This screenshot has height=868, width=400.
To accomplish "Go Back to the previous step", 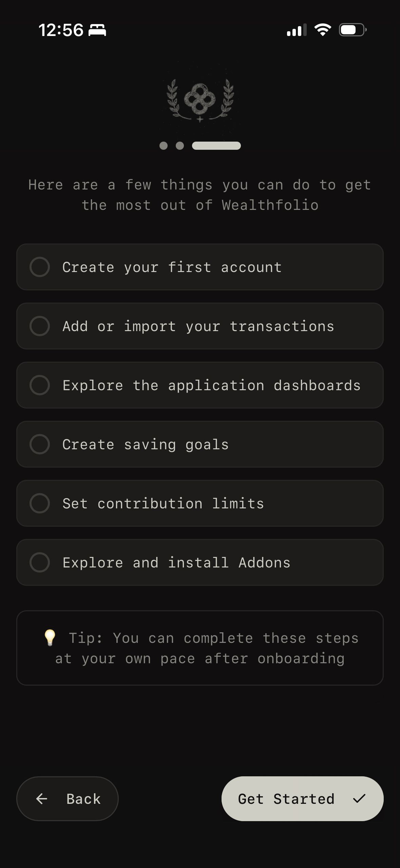I will click(x=67, y=799).
